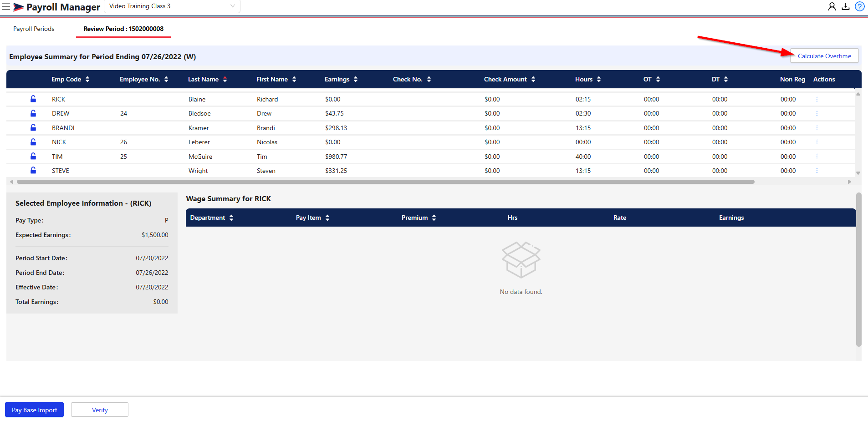
Task: Select the NICK employee code cell
Action: click(x=59, y=142)
